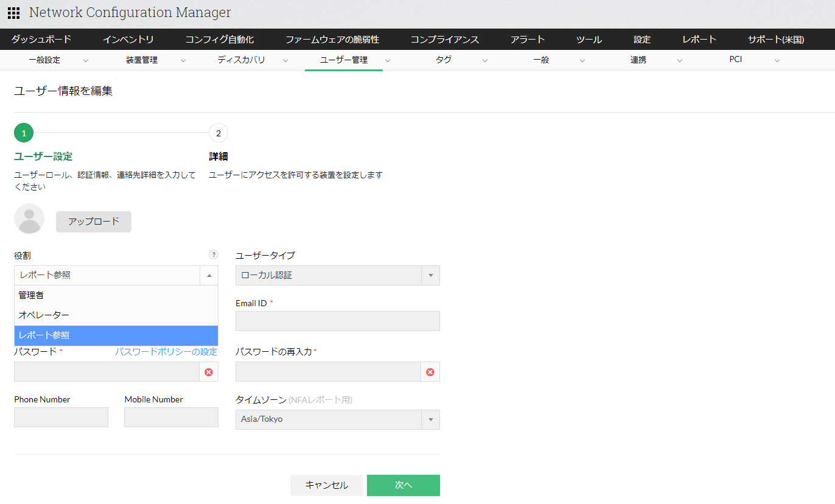Expand the PCI submenu chevron
Viewport: 835px width, 504px height.
tap(777, 60)
